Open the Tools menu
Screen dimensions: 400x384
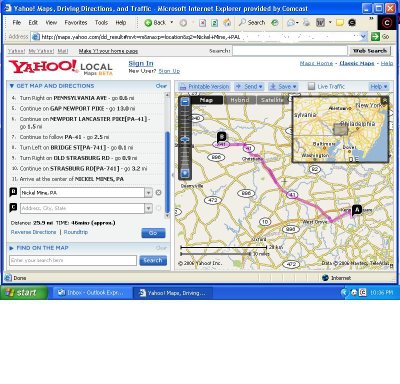(x=101, y=23)
